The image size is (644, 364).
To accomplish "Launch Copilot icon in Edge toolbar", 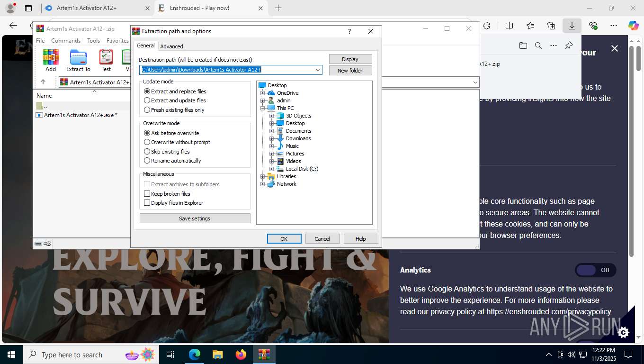I will (634, 26).
